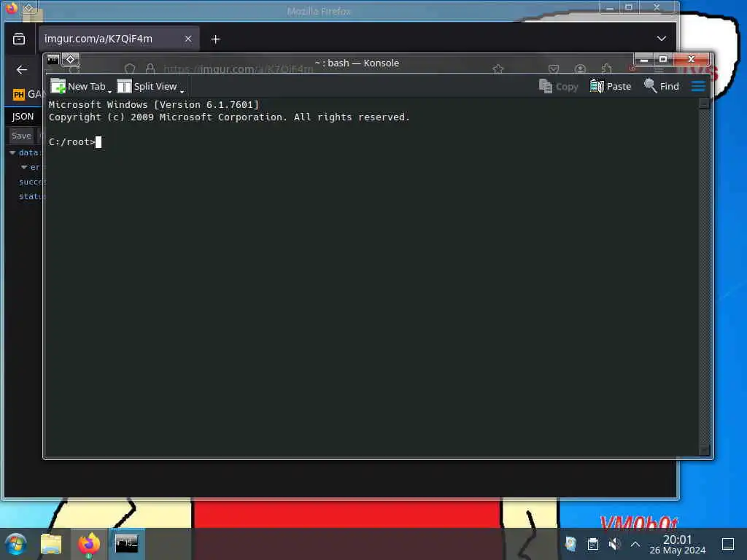Minimize the Konsole window

[x=643, y=60]
